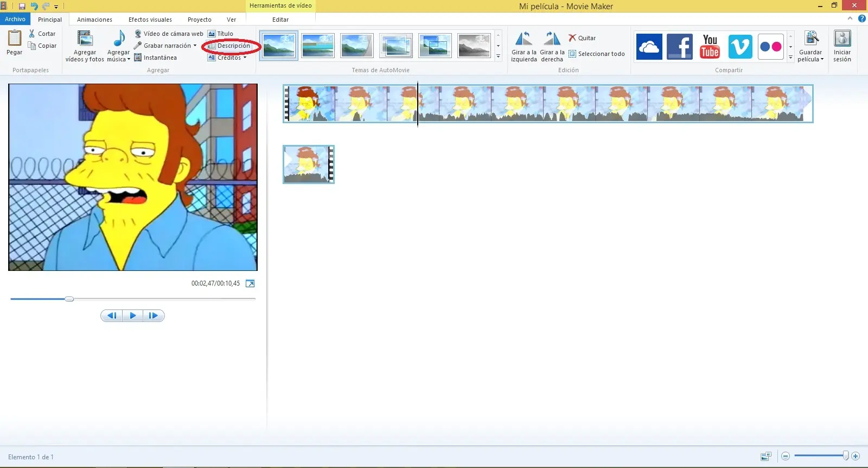Open the Ver tab
Image resolution: width=868 pixels, height=468 pixels.
(232, 20)
